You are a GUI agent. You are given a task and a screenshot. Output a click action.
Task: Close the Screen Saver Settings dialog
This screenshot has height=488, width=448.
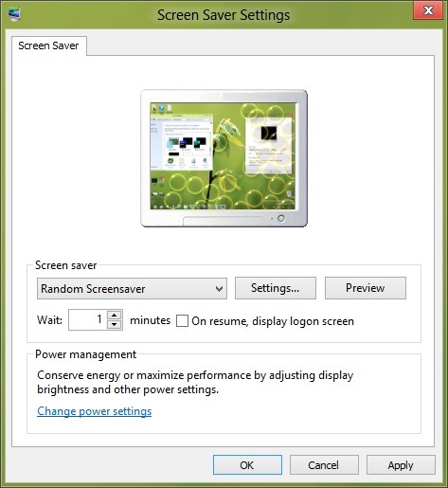tap(428, 10)
